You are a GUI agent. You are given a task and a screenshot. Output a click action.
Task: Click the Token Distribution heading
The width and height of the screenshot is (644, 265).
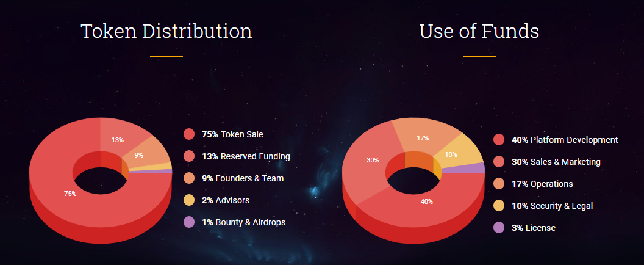pos(166,31)
